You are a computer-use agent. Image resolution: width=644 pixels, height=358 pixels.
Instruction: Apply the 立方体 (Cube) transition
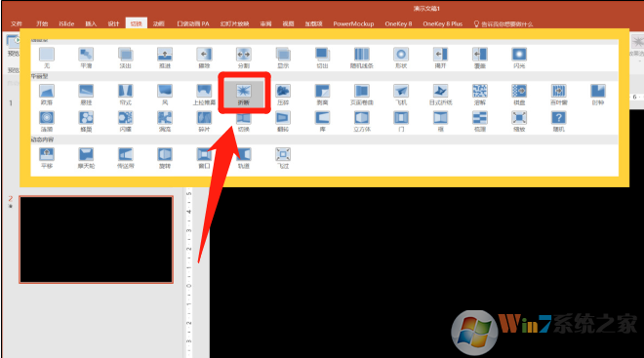362,122
